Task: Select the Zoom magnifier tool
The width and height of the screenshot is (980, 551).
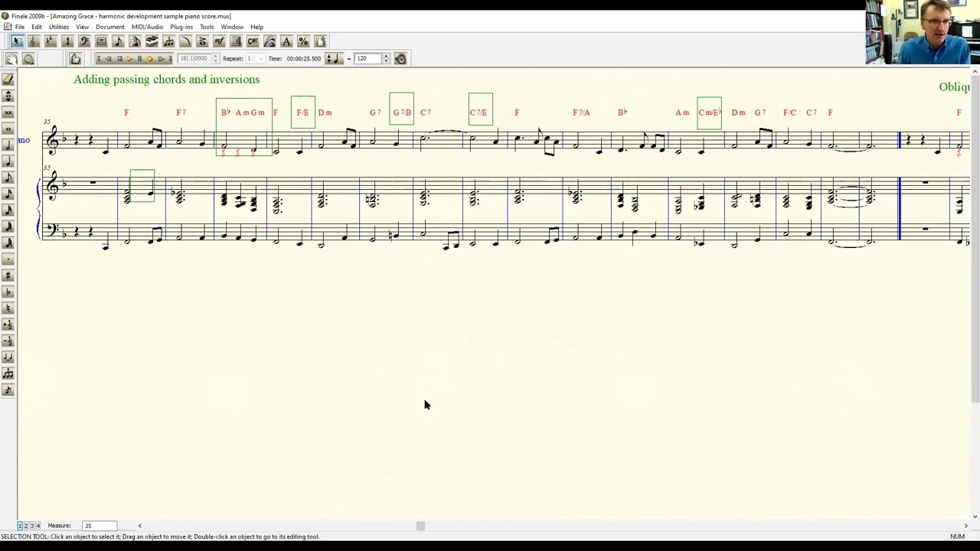Action: 28,59
